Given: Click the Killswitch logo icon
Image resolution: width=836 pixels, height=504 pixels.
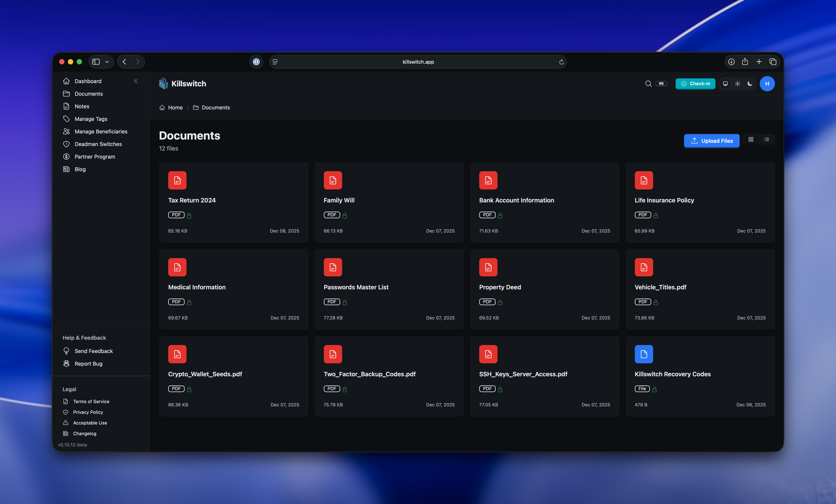Looking at the screenshot, I should pos(164,84).
